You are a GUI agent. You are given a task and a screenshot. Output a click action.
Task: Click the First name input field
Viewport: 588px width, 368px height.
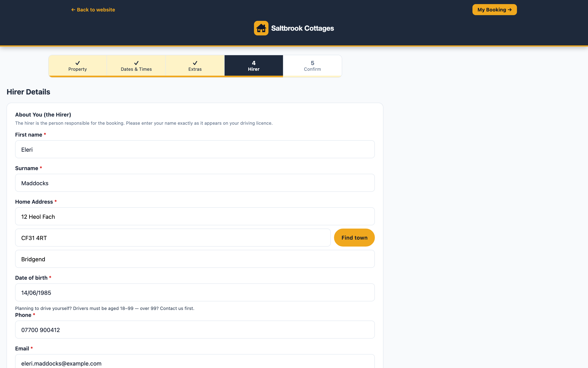pos(195,149)
